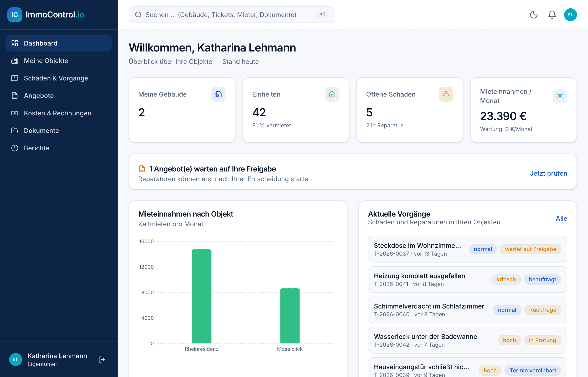Image resolution: width=588 pixels, height=377 pixels.
Task: Click the 81 % vermietet text
Action: click(271, 126)
